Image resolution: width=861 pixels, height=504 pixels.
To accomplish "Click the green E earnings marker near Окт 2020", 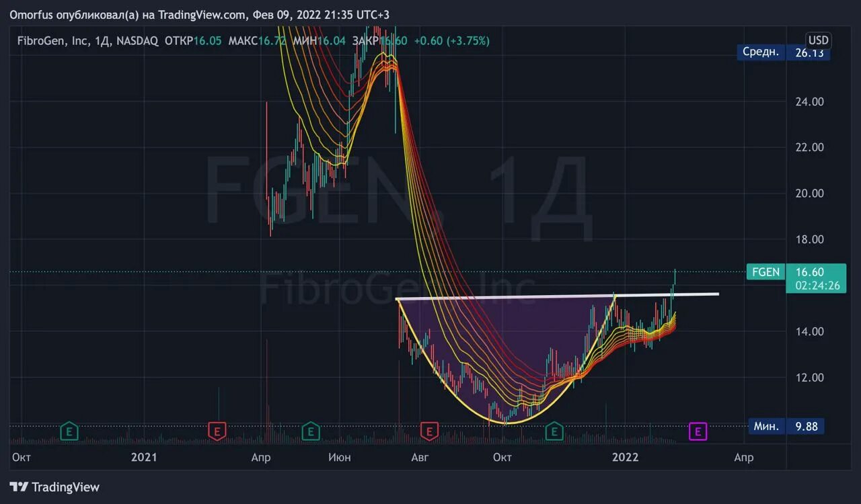I will coord(69,431).
